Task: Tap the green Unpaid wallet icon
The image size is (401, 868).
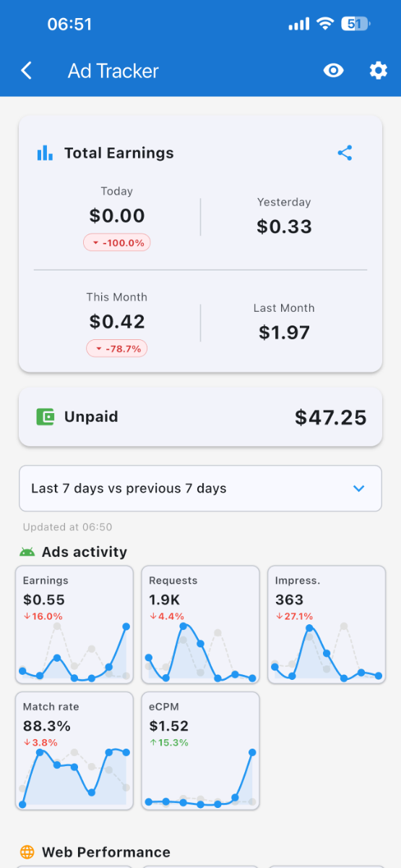Action: click(x=46, y=417)
